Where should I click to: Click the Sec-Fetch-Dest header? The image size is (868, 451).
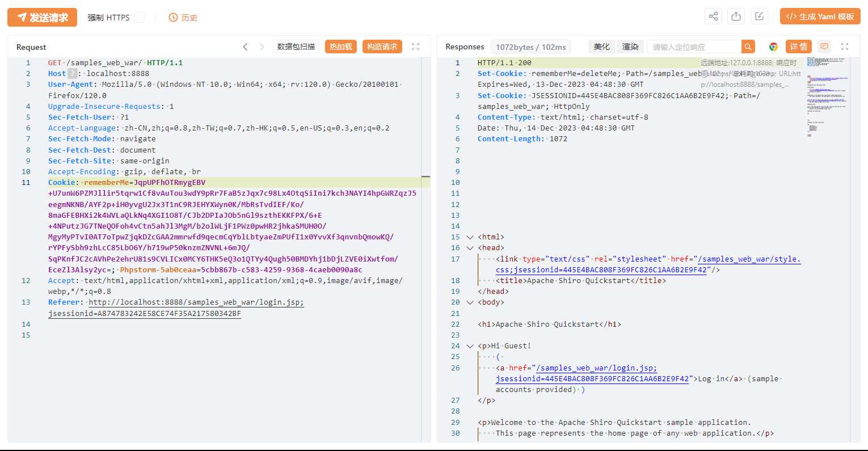coord(79,150)
